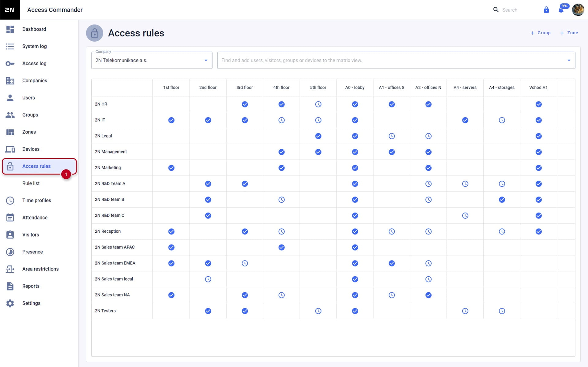The width and height of the screenshot is (588, 367).
Task: Toggle 2N Sales team APAC access to 4th floor
Action: click(x=281, y=247)
